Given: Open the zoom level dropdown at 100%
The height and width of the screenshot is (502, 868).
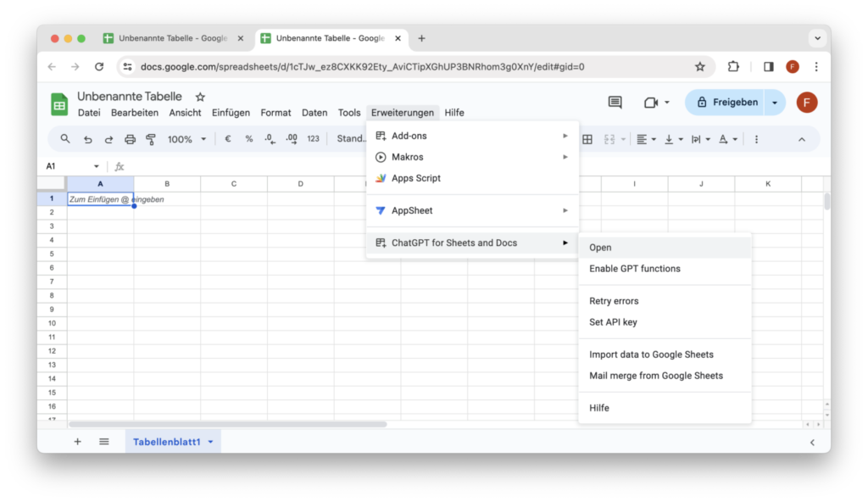Looking at the screenshot, I should [x=186, y=140].
